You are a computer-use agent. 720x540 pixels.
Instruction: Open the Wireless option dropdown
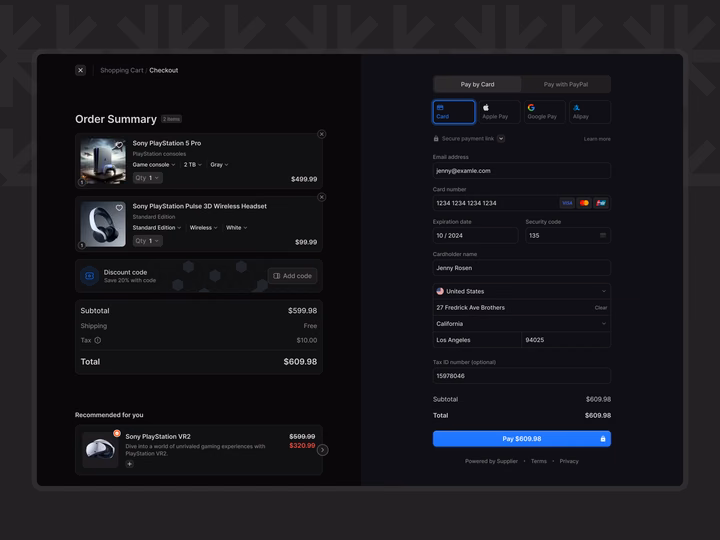pos(203,228)
